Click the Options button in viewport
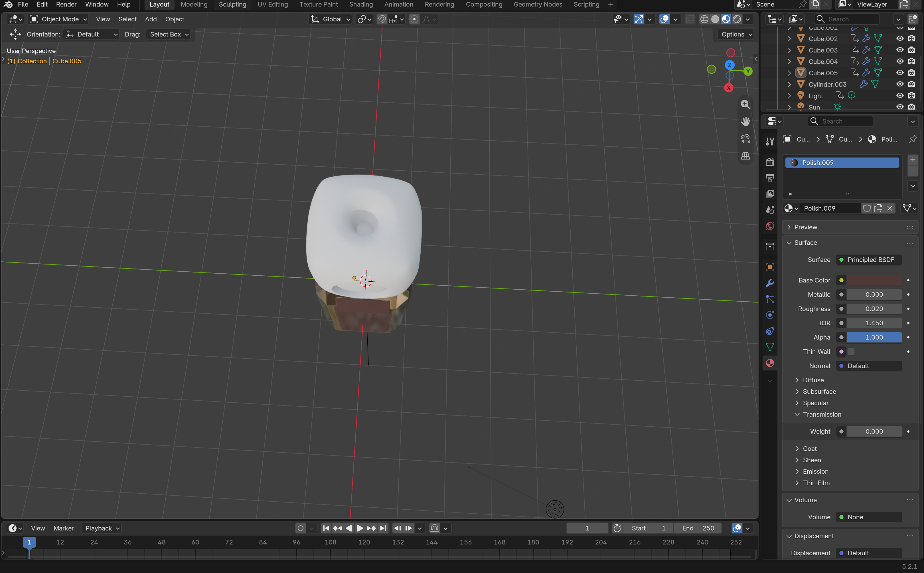 point(736,34)
